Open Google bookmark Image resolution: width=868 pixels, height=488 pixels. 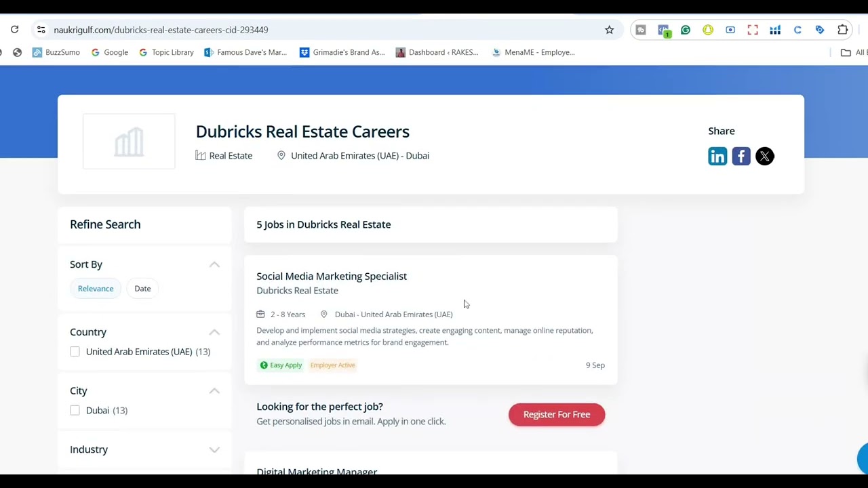click(x=109, y=52)
